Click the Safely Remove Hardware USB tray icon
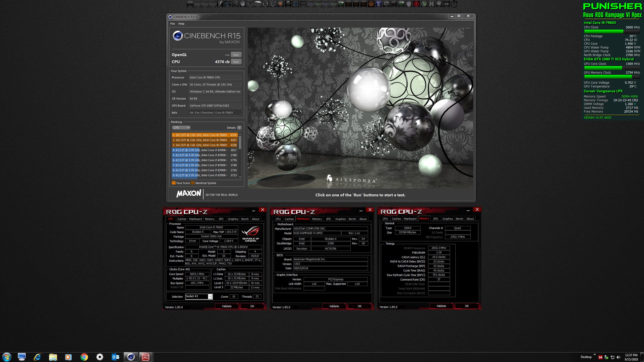 (606, 357)
